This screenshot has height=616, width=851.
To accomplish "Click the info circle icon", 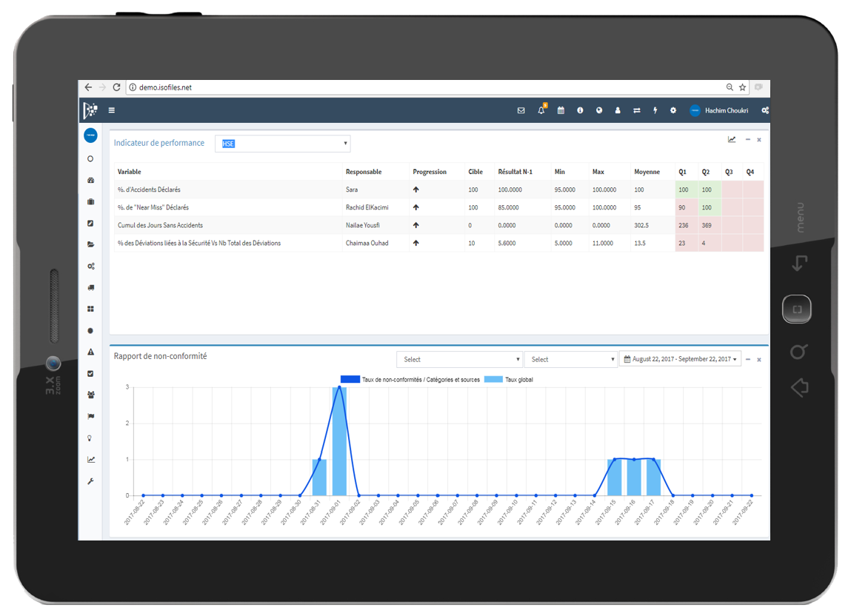I will tap(580, 110).
